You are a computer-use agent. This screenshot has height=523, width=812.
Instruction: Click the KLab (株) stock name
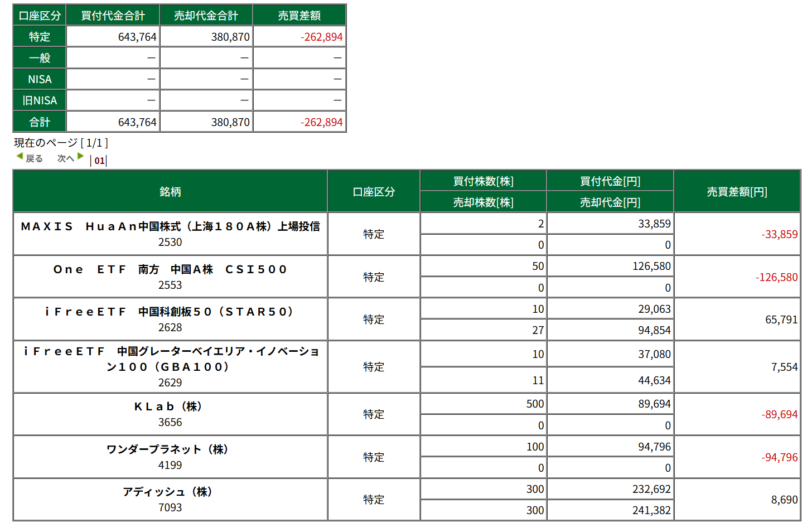tap(170, 406)
